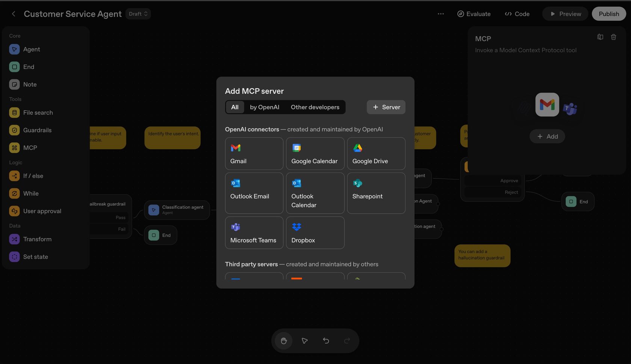The image size is (631, 364).
Task: Click the 'Customer Service Agent' title
Action: pyautogui.click(x=73, y=14)
